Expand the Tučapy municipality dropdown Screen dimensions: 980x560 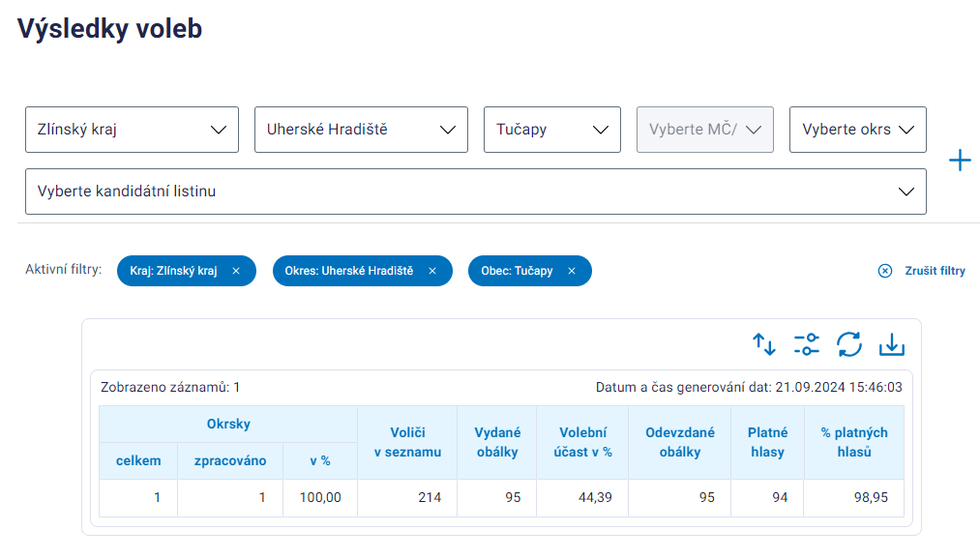(x=552, y=130)
